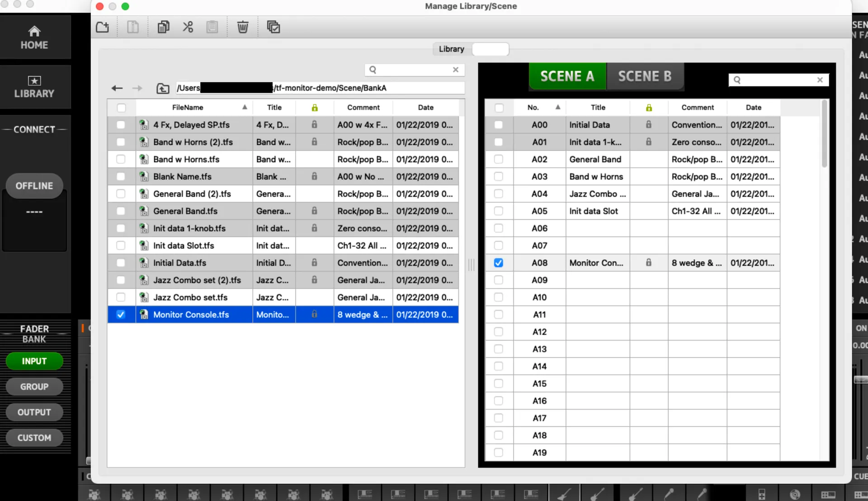
Task: Sort files by the FileName column arrow
Action: (245, 107)
